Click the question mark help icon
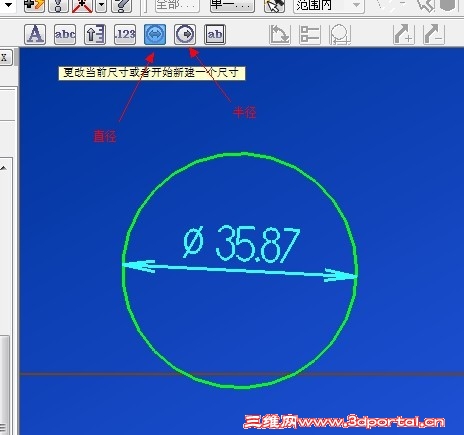Viewport: 464px width, 435px height. (121, 6)
